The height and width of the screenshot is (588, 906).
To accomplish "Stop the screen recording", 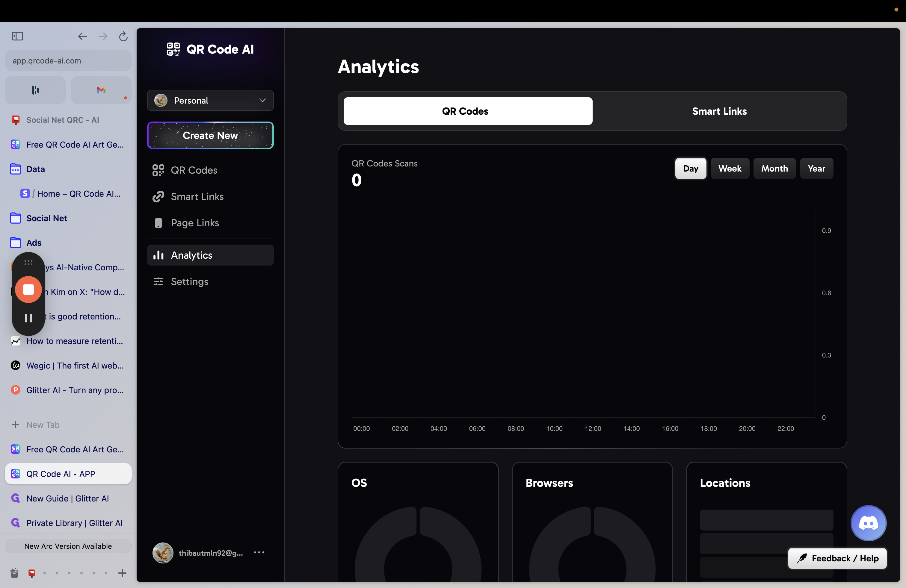I will point(28,290).
